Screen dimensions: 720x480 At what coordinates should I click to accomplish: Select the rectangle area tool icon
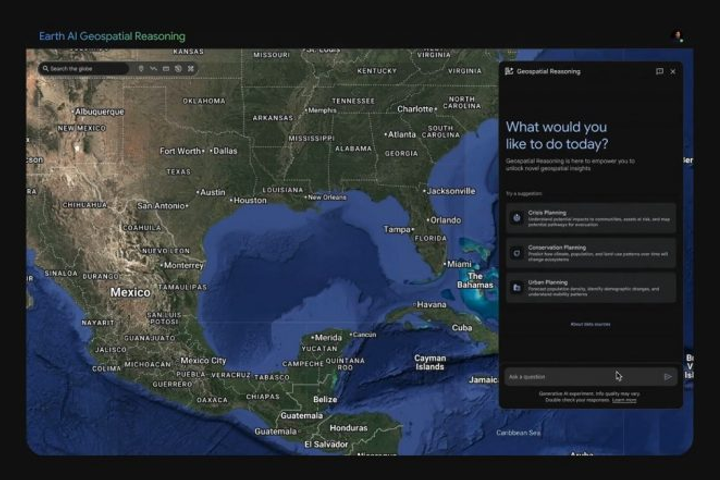[x=166, y=68]
